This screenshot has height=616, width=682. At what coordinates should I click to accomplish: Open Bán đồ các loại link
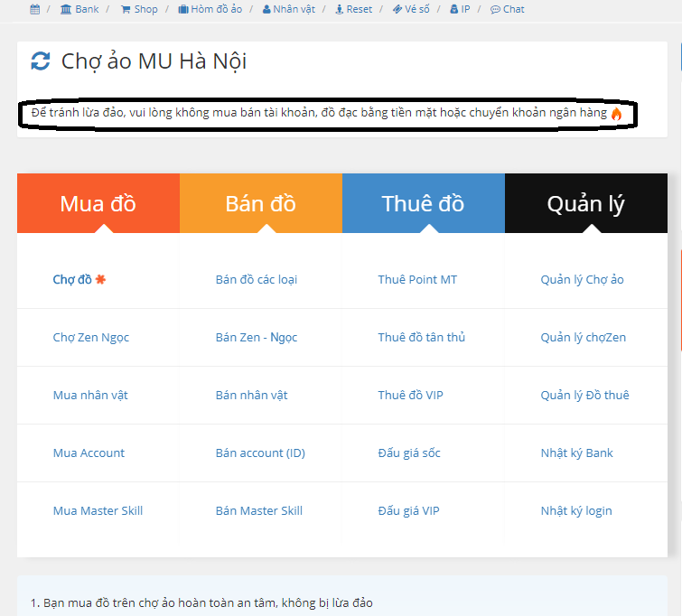pyautogui.click(x=257, y=279)
